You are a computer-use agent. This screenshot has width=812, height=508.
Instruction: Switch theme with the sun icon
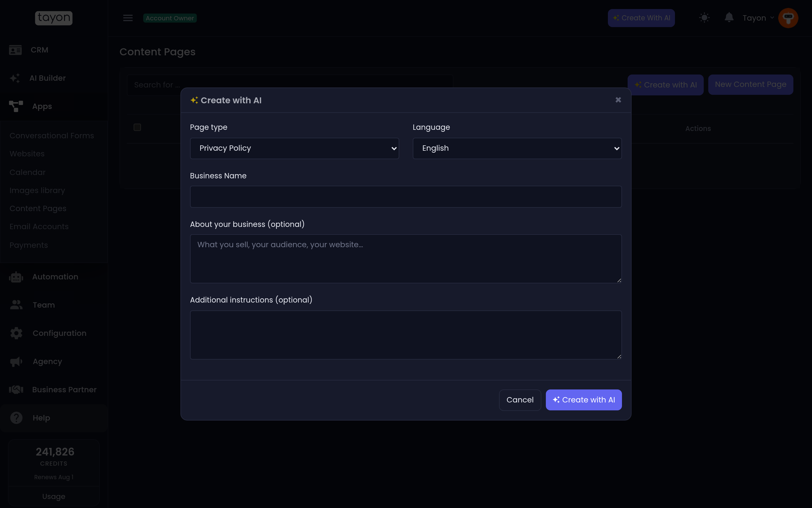pyautogui.click(x=704, y=18)
